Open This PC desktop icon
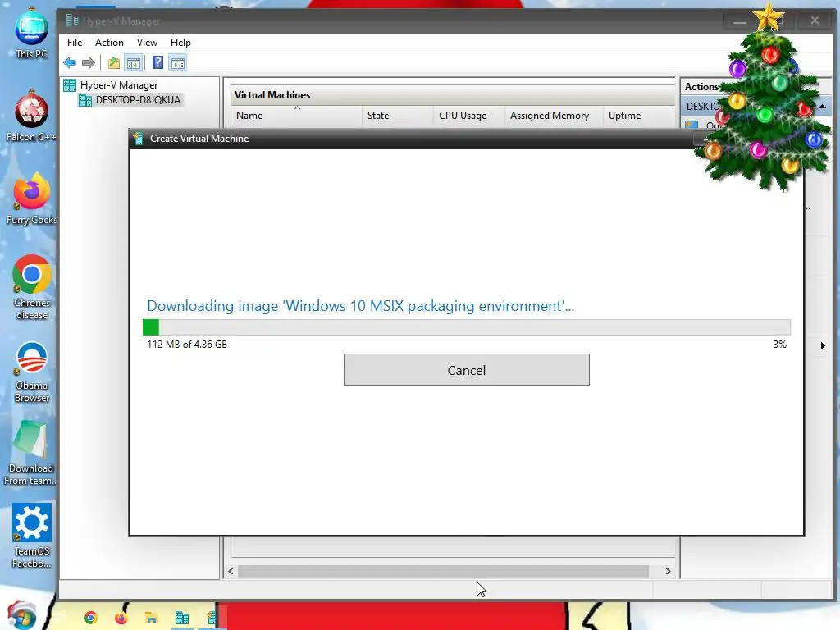Viewport: 840px width, 630px height. [31, 32]
